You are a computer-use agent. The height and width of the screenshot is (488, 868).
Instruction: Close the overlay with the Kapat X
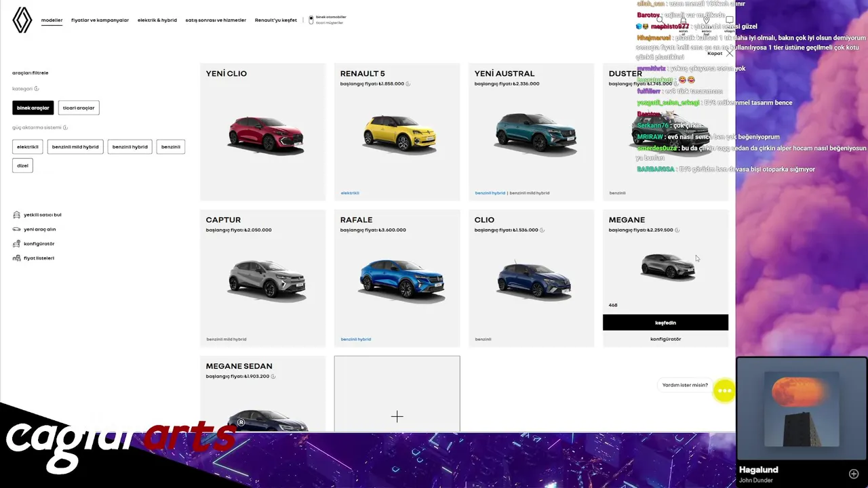point(730,53)
